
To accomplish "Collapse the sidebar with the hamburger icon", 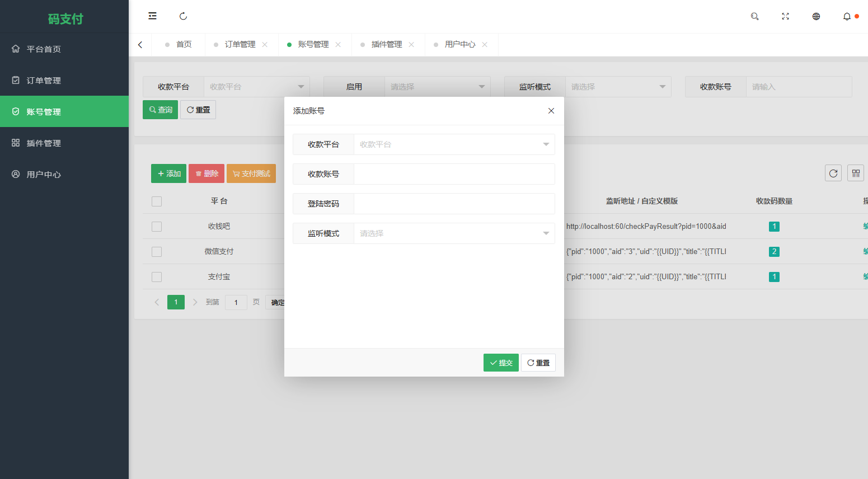I will [152, 16].
